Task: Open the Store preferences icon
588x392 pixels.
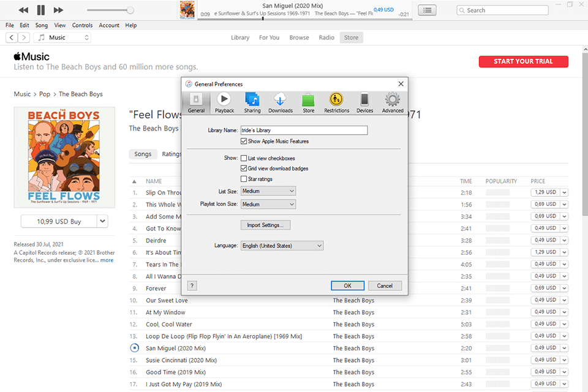Action: point(308,102)
